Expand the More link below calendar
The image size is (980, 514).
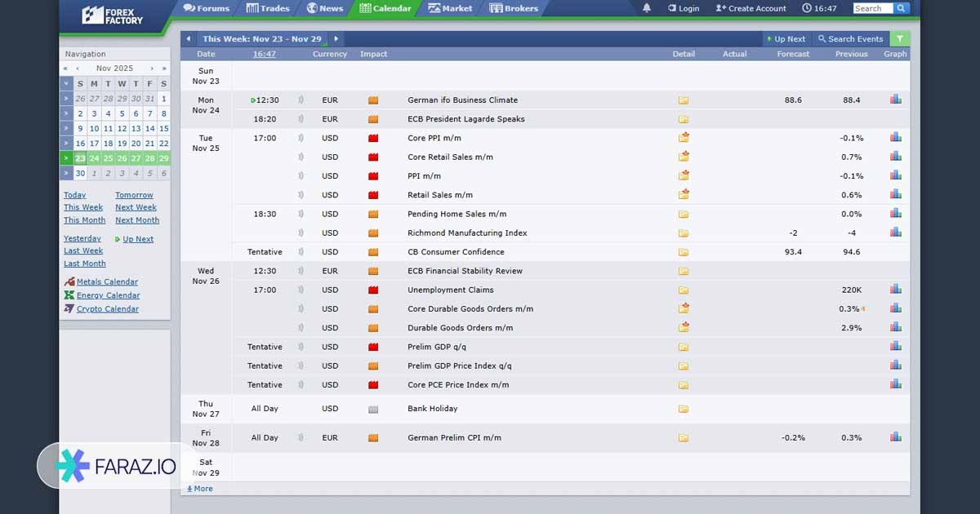(x=199, y=489)
